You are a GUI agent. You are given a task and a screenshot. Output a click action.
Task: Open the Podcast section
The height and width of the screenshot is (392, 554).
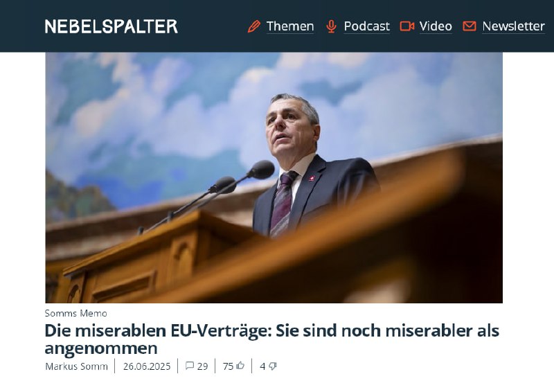tap(366, 26)
